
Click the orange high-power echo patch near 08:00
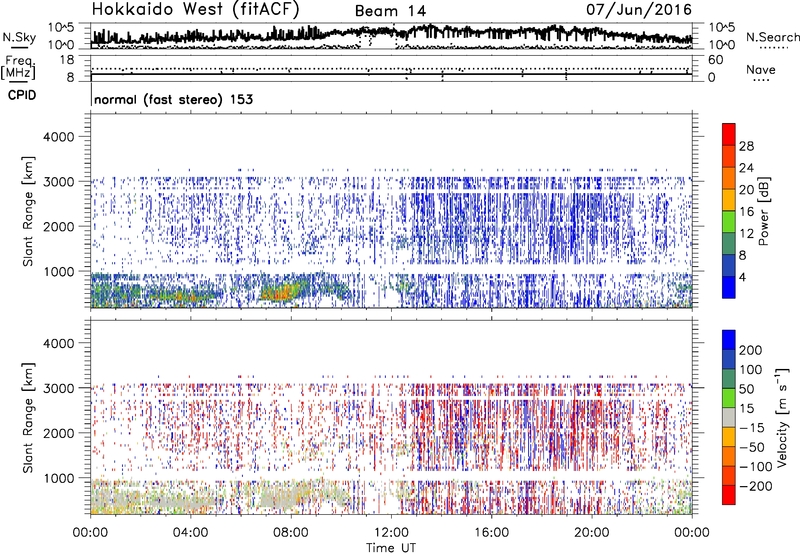(x=278, y=293)
